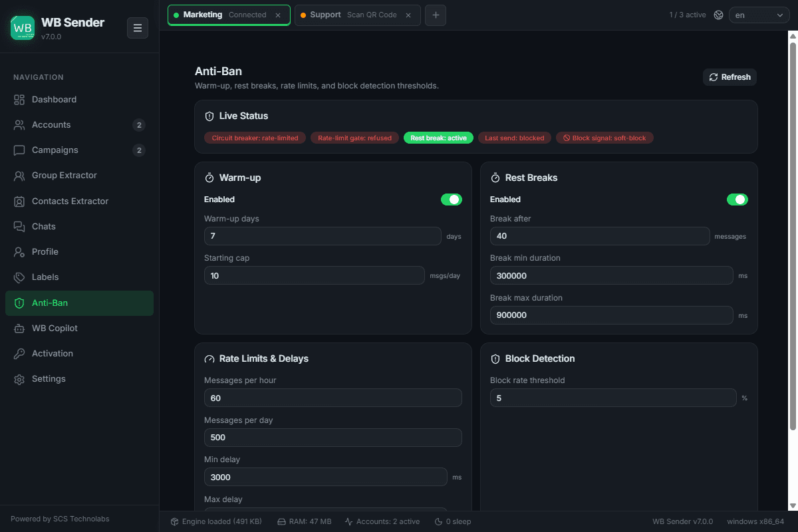This screenshot has height=532, width=798.
Task: Click the RAM usage status icon
Action: 281,522
